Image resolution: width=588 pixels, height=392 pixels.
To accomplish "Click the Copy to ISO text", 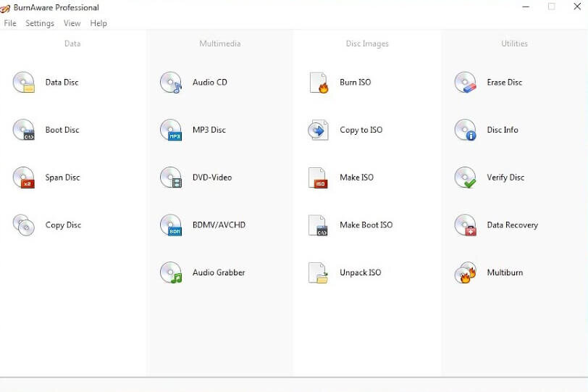I will click(361, 130).
